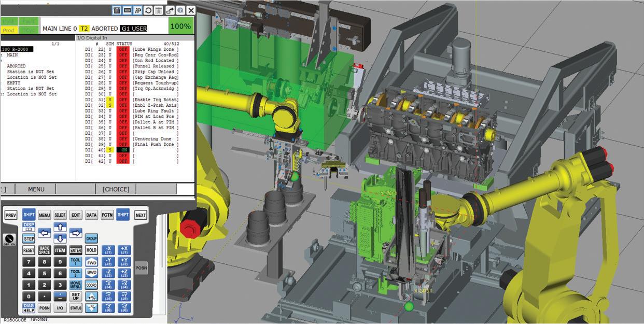Viewport: 644px width, 324px height.
Task: Click the NEXT key on the pendant
Action: pyautogui.click(x=141, y=215)
